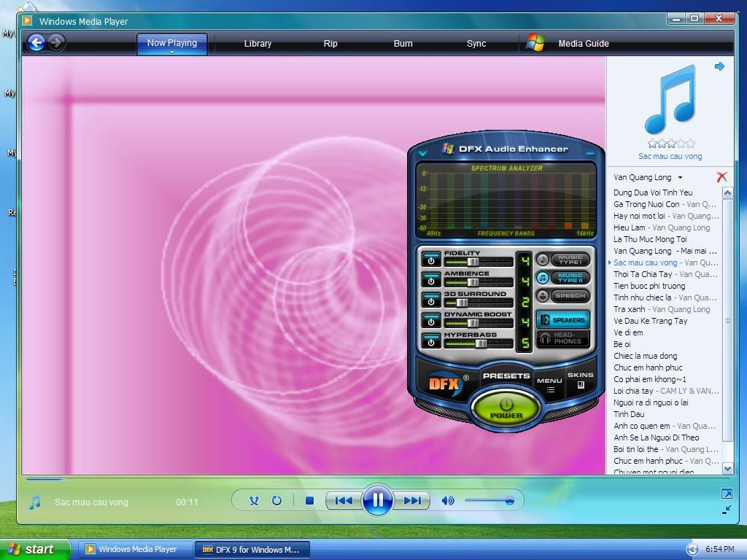
Task: Go back with the blue Back arrow
Action: [x=36, y=43]
